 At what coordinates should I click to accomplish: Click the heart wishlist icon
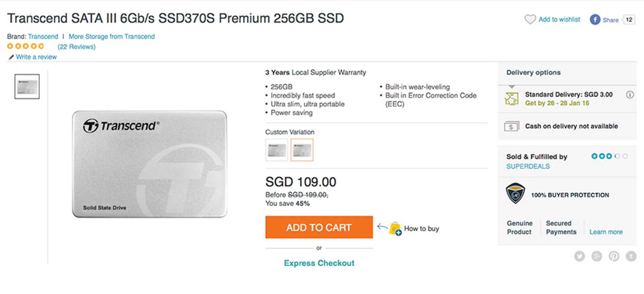pyautogui.click(x=530, y=19)
